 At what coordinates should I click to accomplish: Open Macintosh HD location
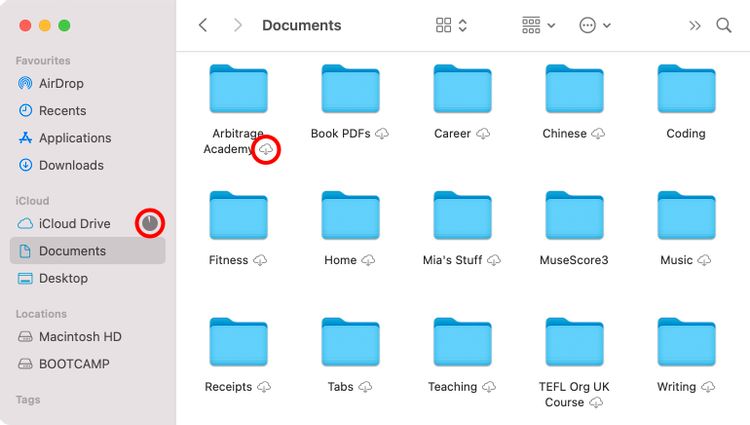(x=87, y=337)
